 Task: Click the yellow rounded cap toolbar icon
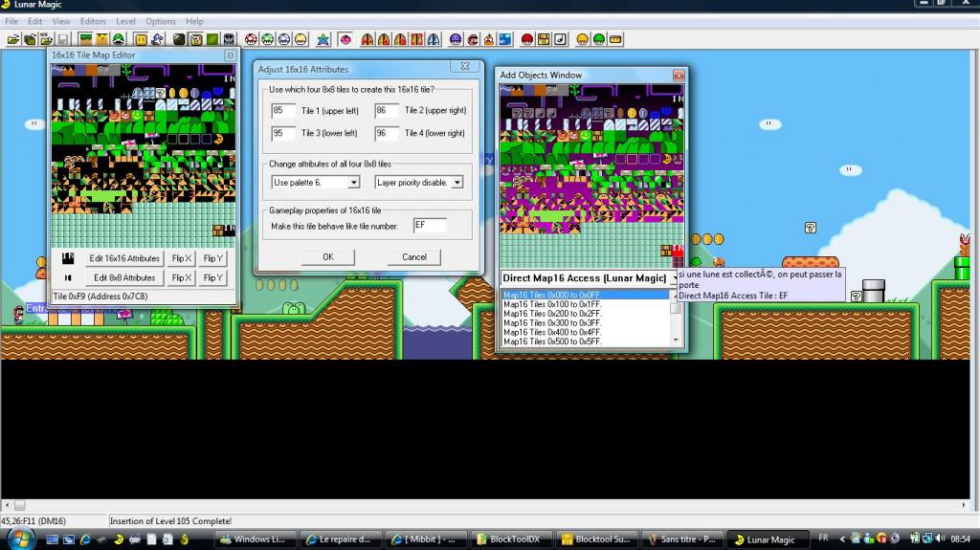(x=583, y=39)
